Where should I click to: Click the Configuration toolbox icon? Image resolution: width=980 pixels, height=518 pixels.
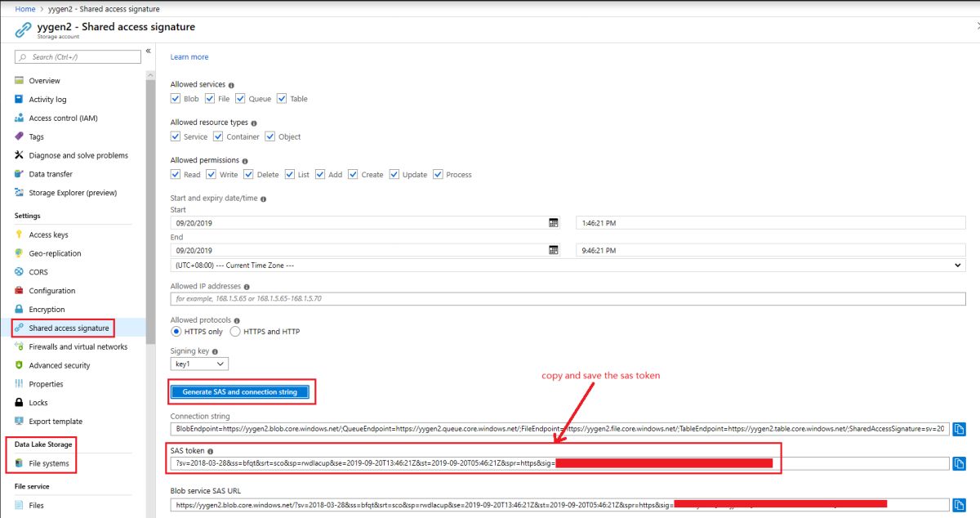pyautogui.click(x=19, y=291)
